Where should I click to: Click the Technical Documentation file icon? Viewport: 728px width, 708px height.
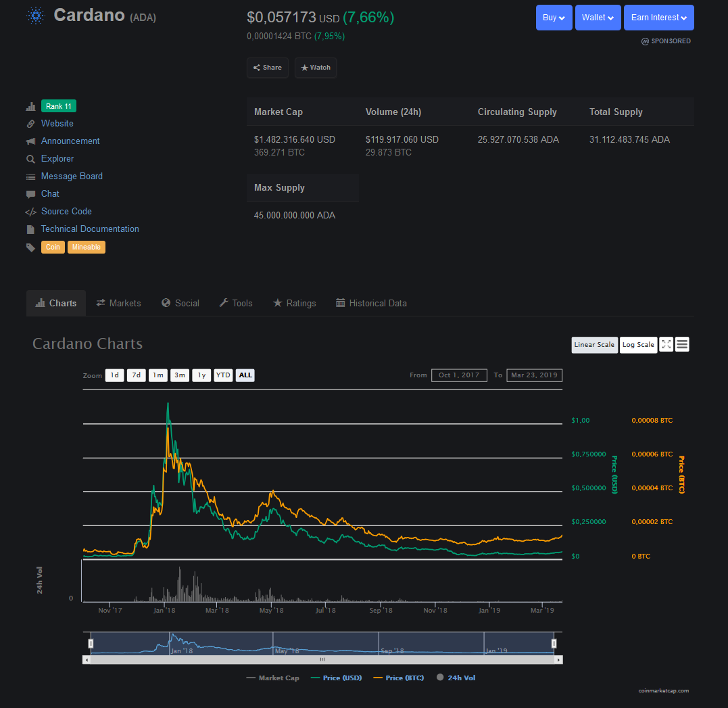tap(30, 229)
